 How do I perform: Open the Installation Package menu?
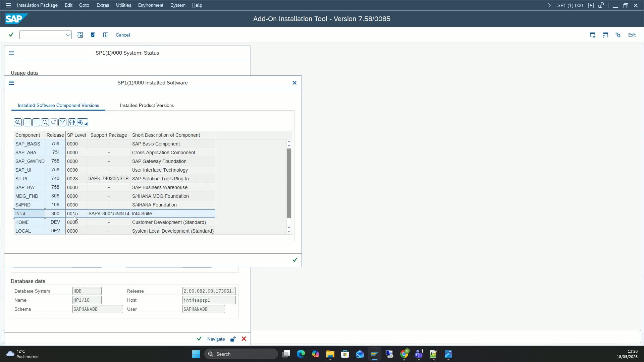point(37,5)
